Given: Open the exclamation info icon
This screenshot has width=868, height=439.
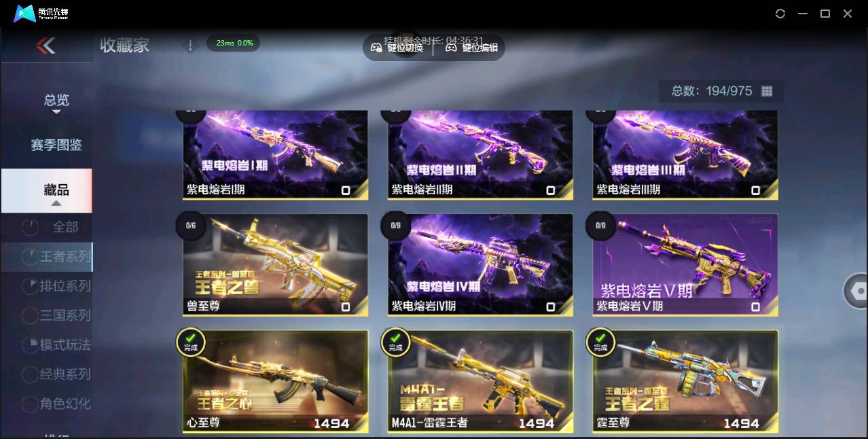Looking at the screenshot, I should click(191, 46).
